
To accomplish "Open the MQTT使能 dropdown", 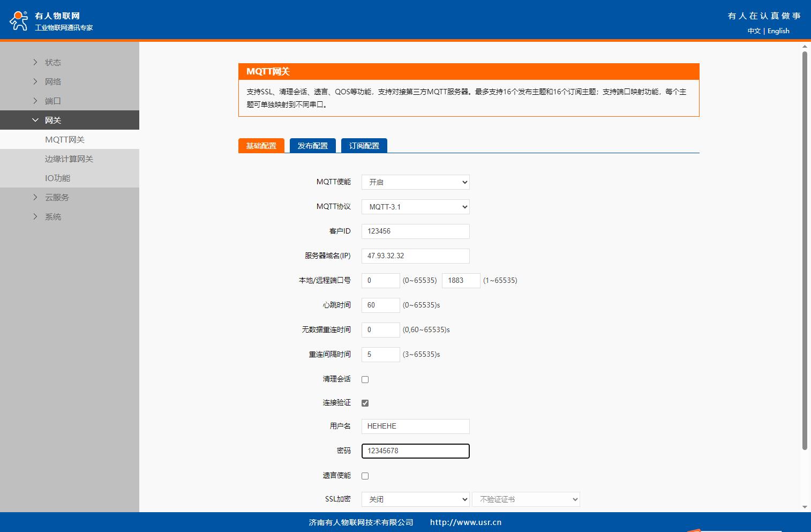I will coord(415,182).
